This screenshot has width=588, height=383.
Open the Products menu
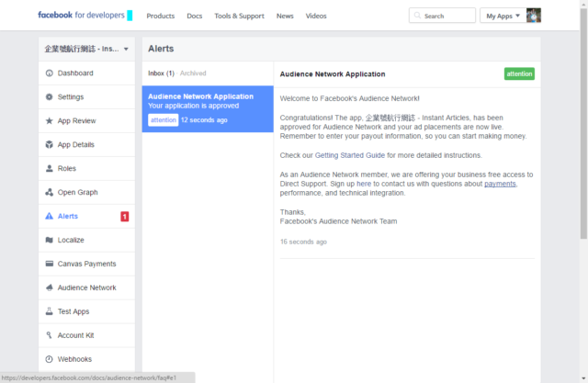[161, 17]
